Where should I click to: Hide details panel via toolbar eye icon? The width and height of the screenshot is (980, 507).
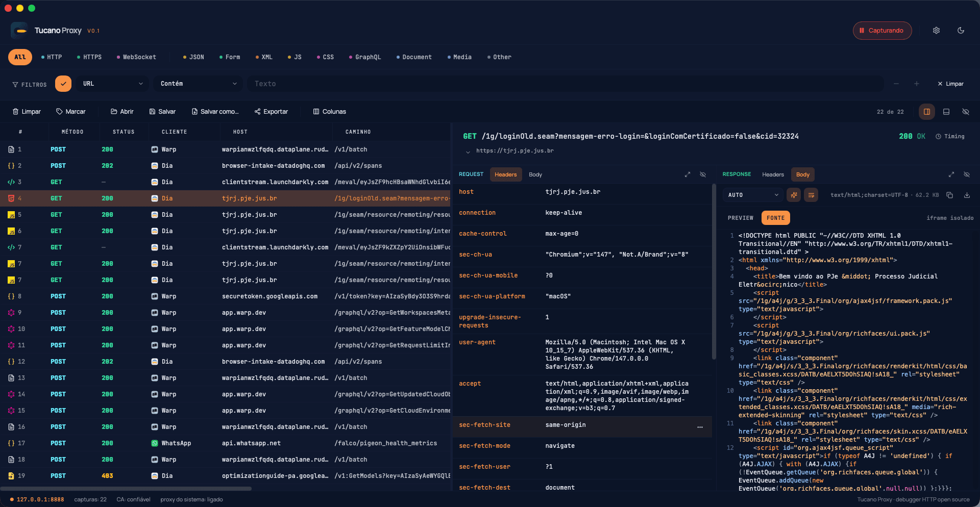(966, 112)
